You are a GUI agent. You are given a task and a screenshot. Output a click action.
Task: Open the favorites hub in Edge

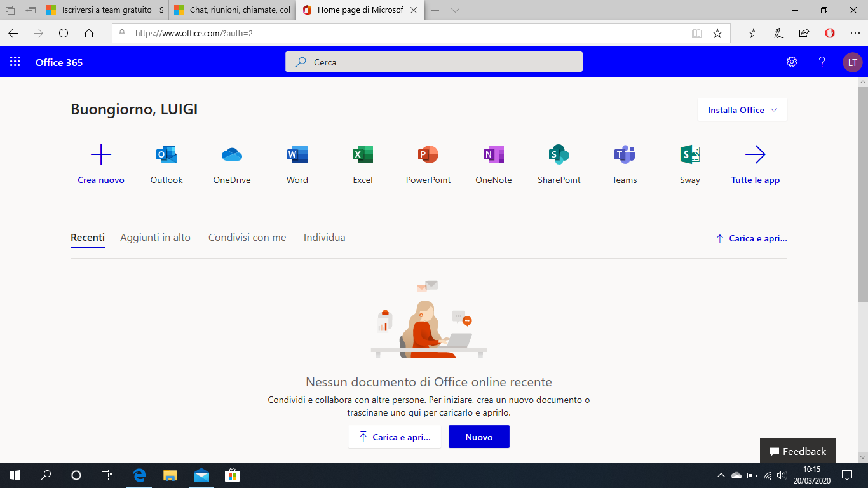754,34
